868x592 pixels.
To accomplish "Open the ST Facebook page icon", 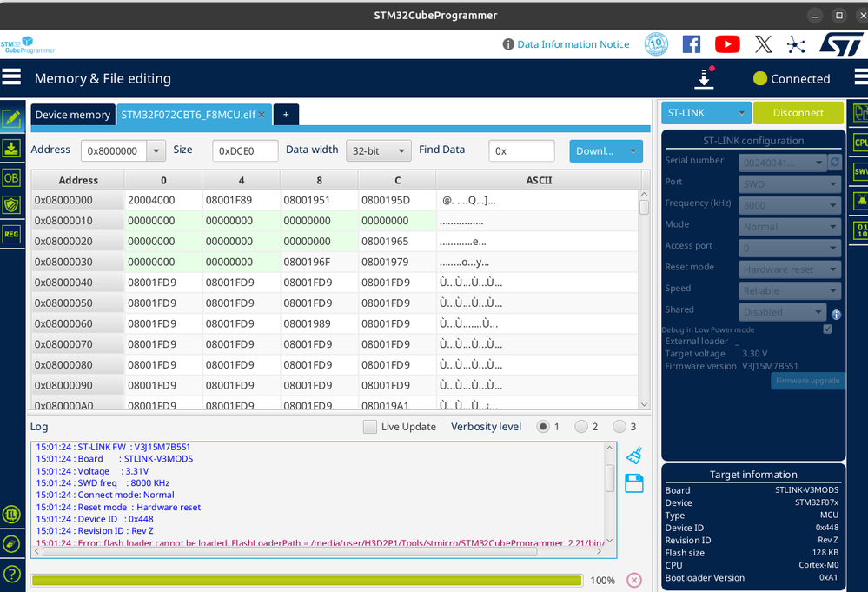I will coord(692,44).
